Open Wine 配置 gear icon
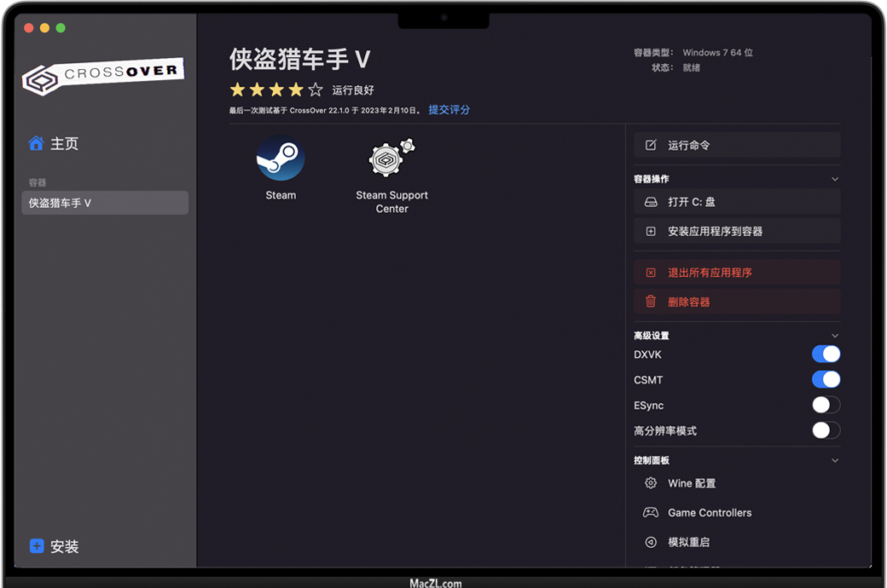 coord(651,483)
